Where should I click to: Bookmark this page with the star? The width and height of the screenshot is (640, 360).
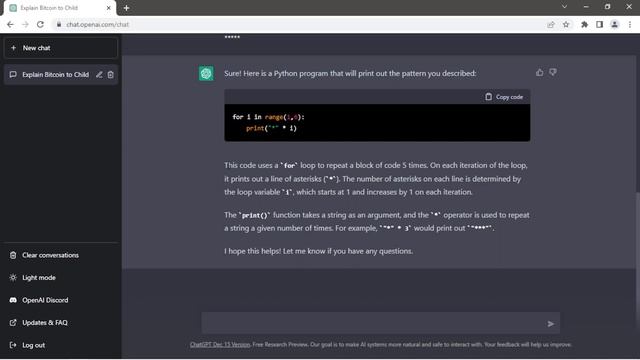pos(566,24)
